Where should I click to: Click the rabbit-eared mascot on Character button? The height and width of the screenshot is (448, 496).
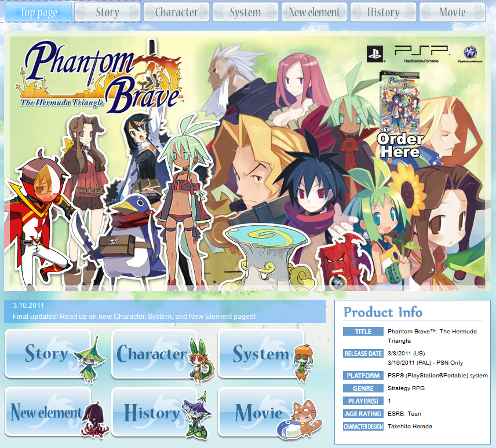click(x=201, y=361)
